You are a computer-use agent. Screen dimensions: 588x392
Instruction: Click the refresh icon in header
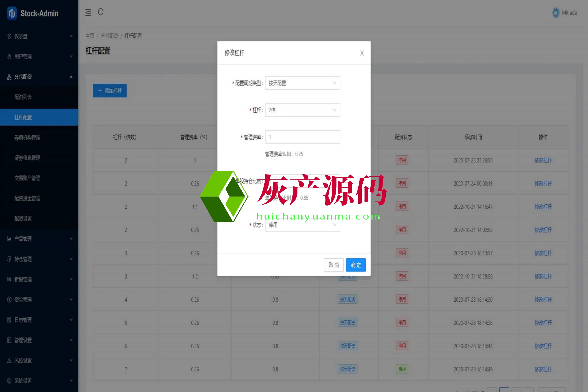click(101, 12)
